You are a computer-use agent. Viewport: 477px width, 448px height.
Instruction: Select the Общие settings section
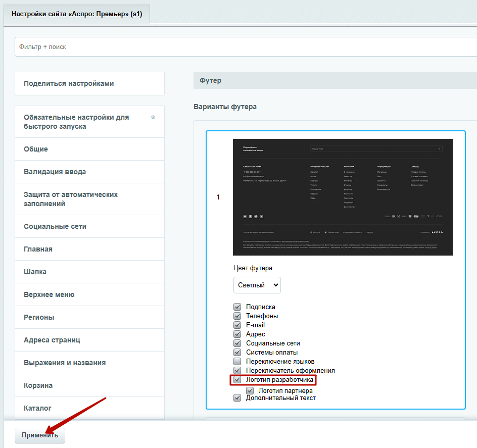coord(90,150)
